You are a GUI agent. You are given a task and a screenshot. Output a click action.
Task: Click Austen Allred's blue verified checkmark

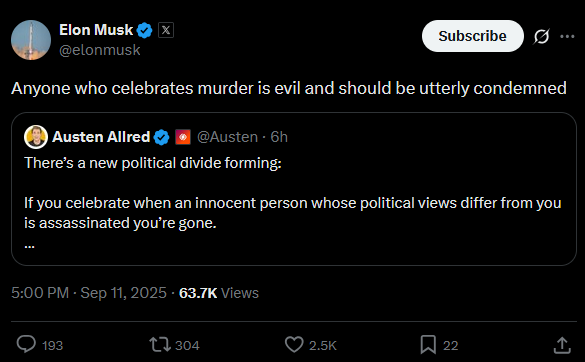pyautogui.click(x=162, y=137)
